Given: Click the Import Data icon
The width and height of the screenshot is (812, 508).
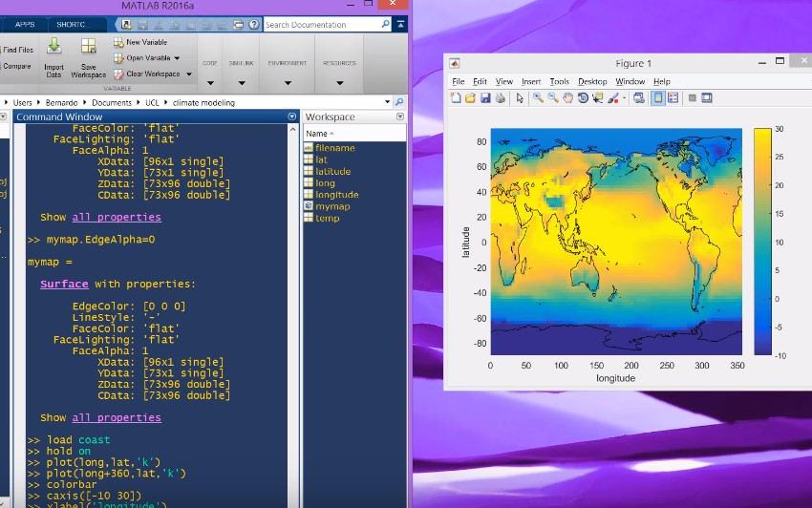Looking at the screenshot, I should (53, 58).
